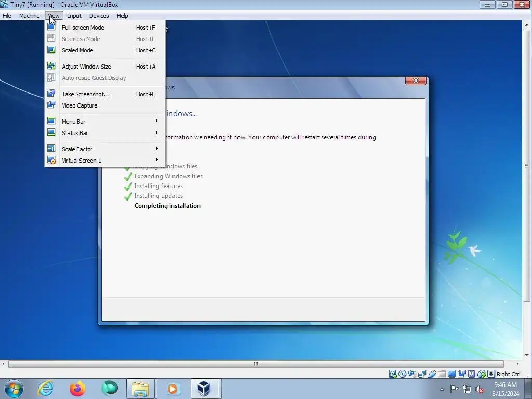
Task: Toggle Video Capture in View menu
Action: [105, 105]
